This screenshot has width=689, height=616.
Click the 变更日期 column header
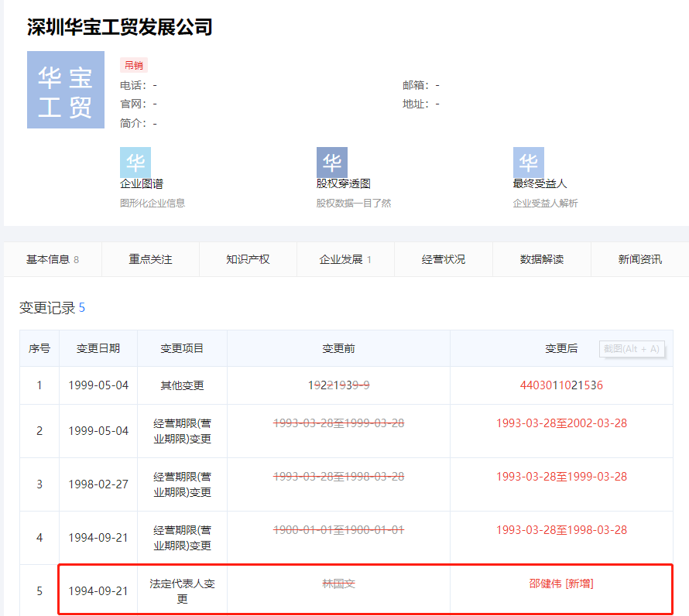click(98, 348)
